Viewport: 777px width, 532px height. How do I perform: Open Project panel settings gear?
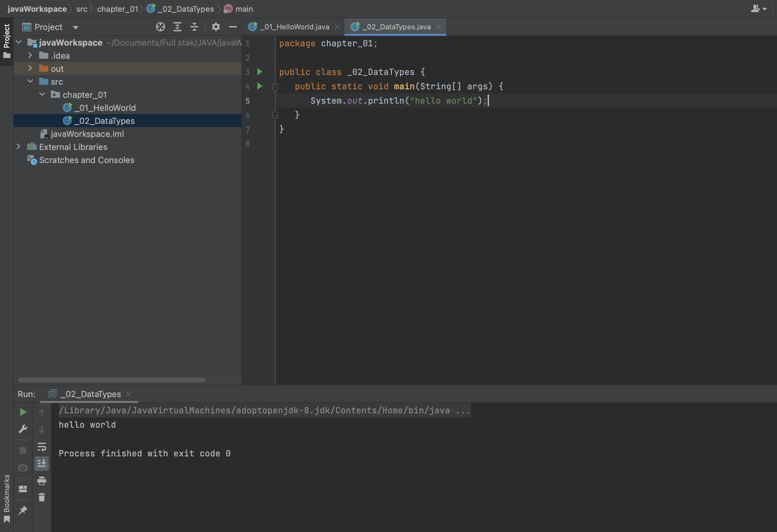coord(216,27)
